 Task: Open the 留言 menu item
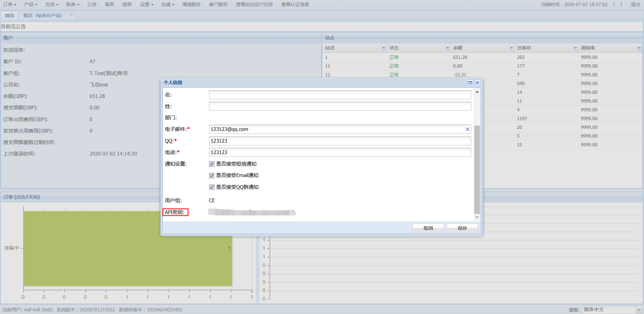point(109,4)
